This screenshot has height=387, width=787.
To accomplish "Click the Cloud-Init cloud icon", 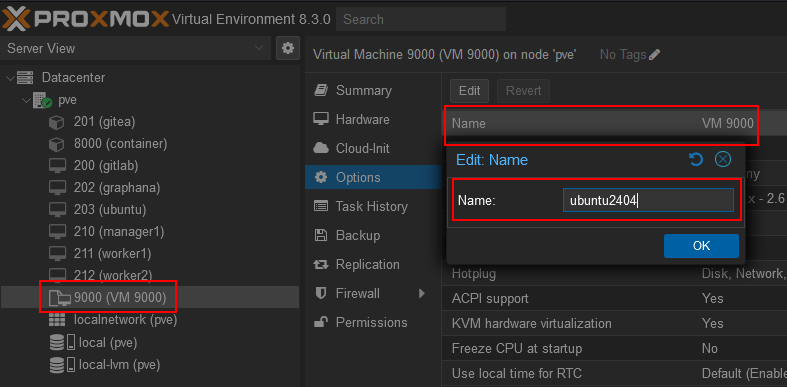I will 321,149.
